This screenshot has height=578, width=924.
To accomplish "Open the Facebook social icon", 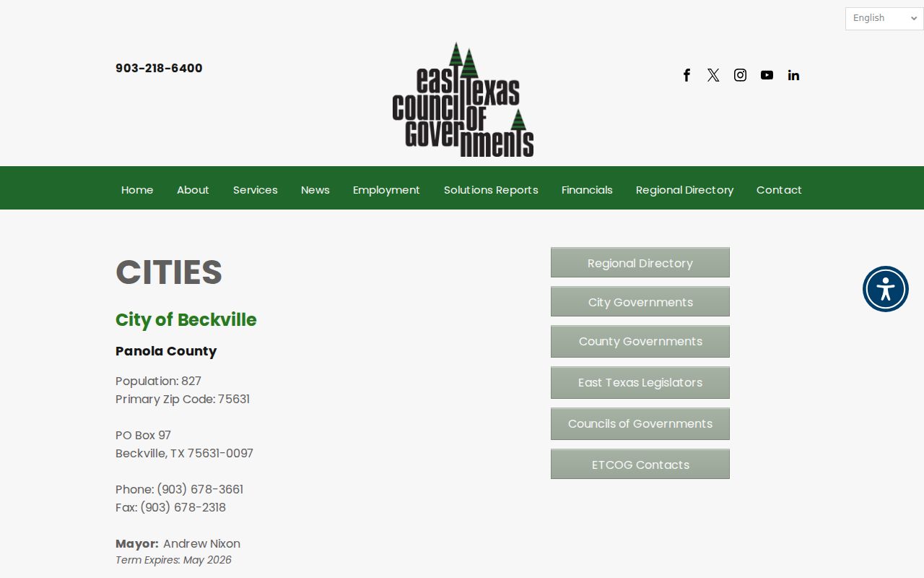I will [687, 75].
